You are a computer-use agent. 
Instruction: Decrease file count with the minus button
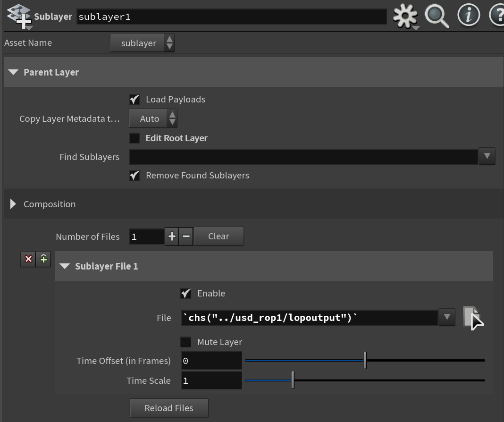tap(186, 236)
